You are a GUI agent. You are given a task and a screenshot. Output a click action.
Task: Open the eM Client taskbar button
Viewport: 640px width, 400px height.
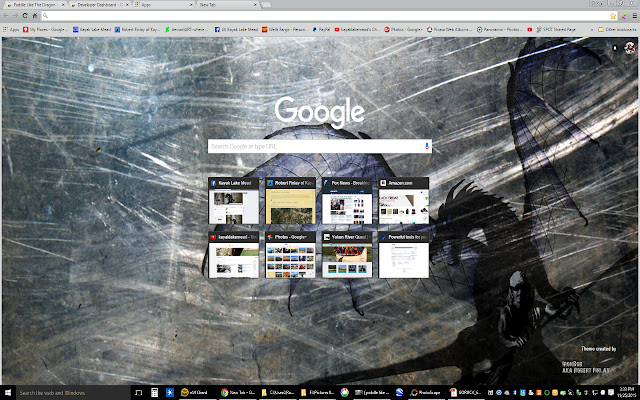pos(197,393)
